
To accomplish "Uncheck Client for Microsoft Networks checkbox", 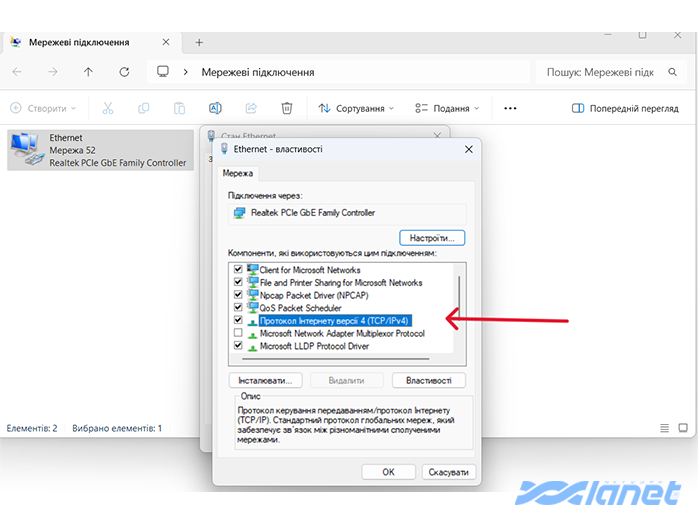I will click(238, 270).
